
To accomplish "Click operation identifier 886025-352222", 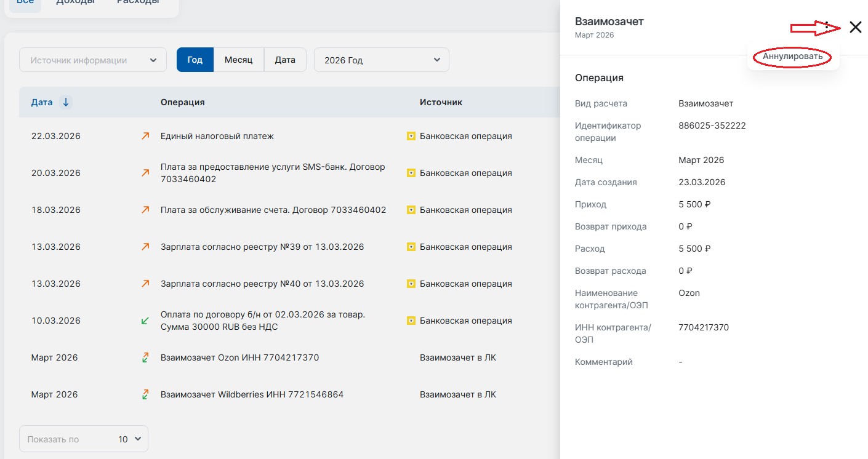I will pos(712,126).
